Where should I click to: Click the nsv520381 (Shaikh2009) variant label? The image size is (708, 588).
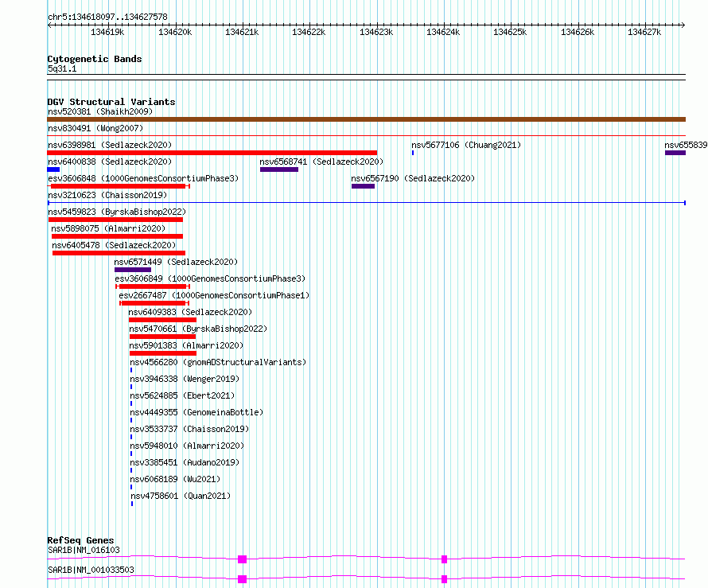[100, 111]
